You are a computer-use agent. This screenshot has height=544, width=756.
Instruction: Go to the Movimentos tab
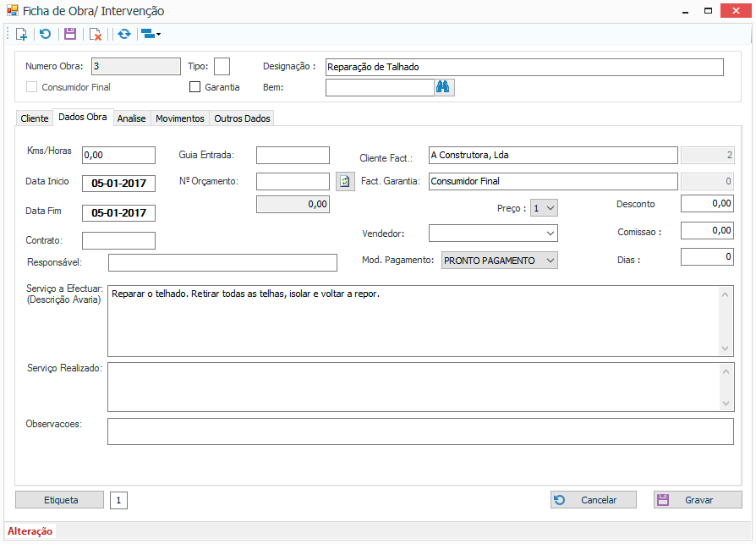coord(180,118)
